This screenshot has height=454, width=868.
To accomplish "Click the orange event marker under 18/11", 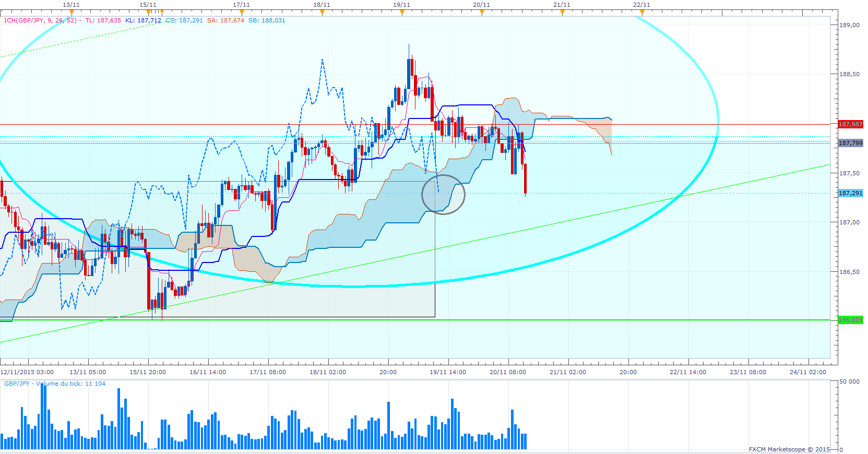I will [322, 13].
